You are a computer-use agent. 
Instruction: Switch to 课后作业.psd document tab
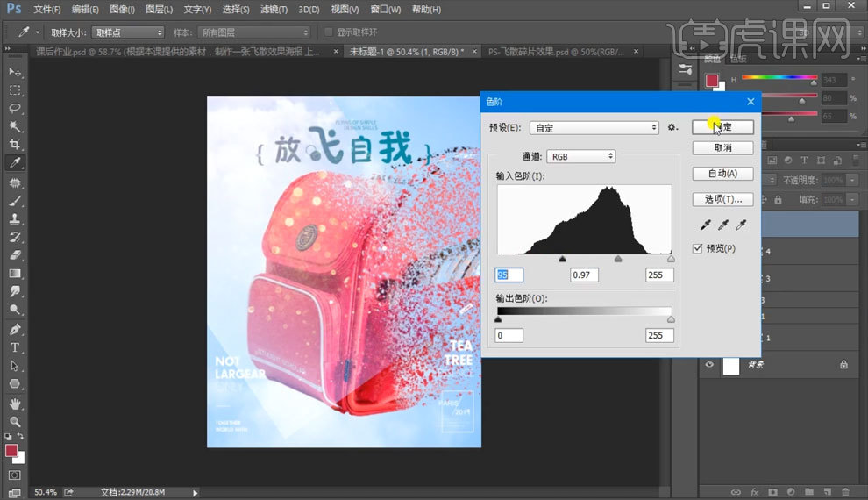[x=178, y=52]
